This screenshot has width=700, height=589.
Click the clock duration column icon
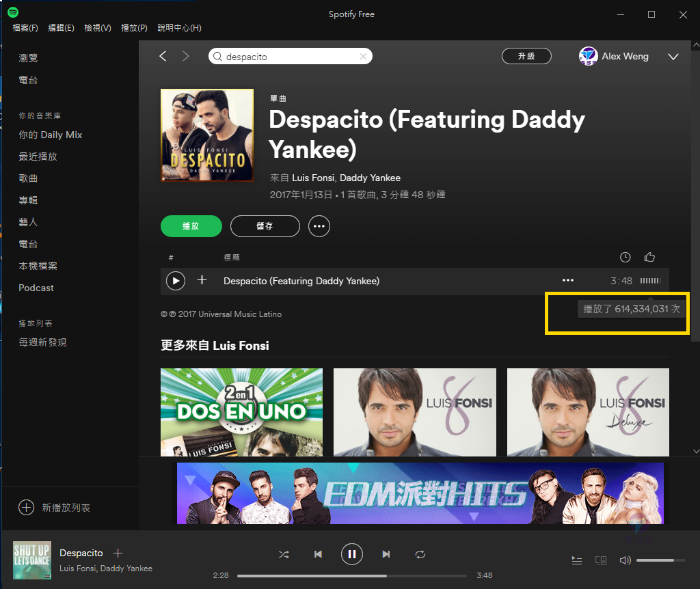coord(625,257)
